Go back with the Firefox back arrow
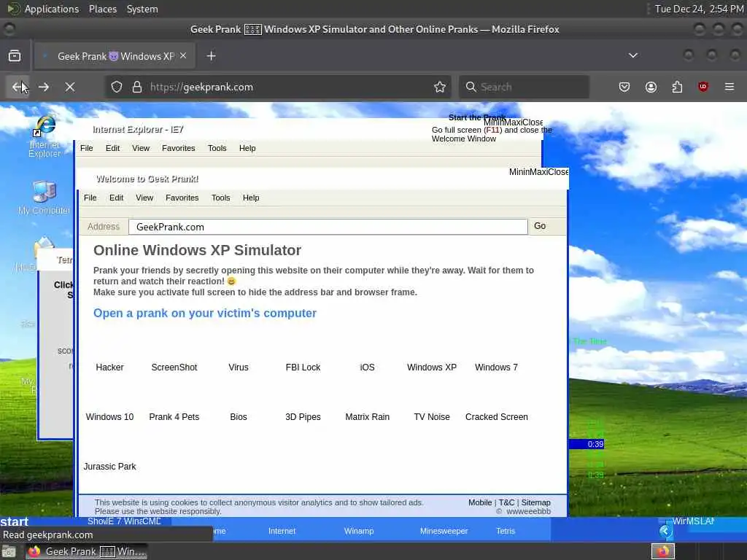747x560 pixels. [x=18, y=87]
